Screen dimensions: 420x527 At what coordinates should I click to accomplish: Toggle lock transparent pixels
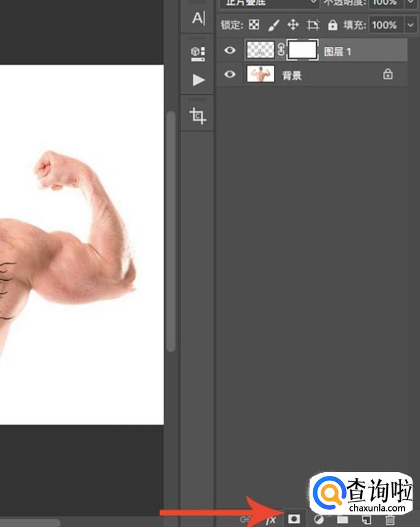[254, 25]
